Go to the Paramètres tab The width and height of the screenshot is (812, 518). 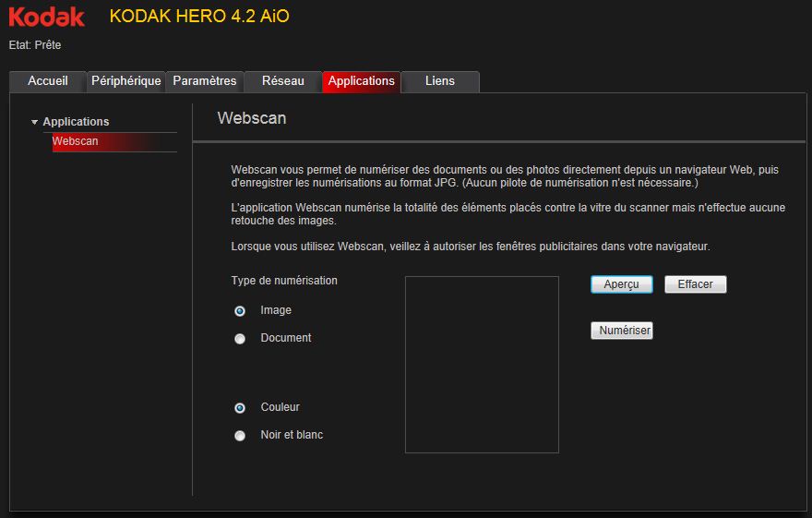coord(205,81)
